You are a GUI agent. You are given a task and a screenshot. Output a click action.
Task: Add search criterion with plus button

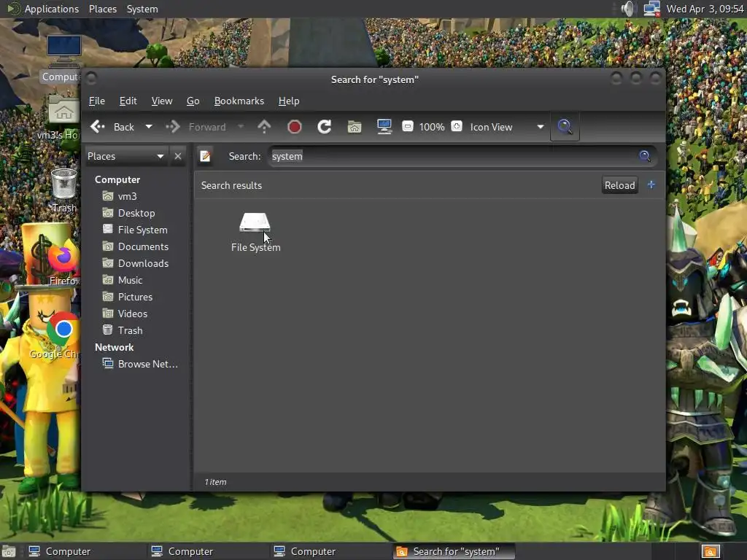[x=651, y=184]
